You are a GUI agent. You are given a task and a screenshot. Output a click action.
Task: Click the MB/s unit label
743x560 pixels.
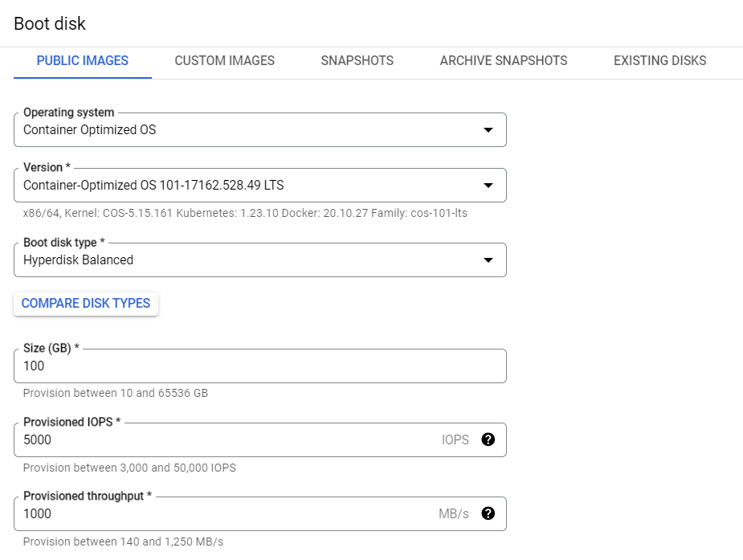point(454,514)
